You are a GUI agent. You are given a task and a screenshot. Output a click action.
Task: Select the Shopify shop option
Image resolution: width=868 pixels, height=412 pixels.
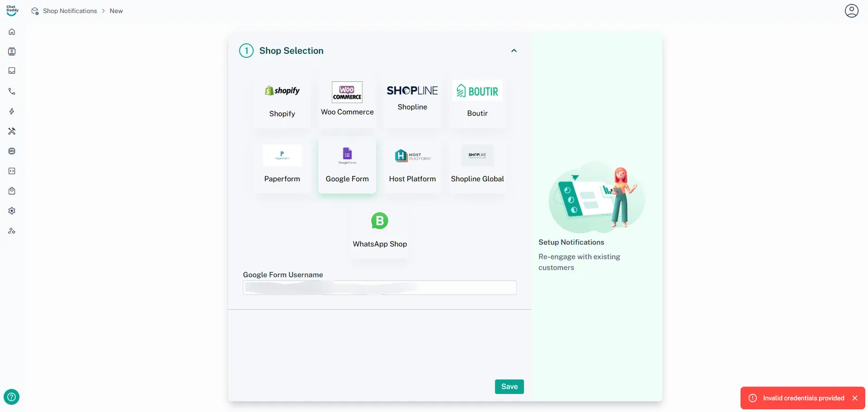click(x=282, y=101)
